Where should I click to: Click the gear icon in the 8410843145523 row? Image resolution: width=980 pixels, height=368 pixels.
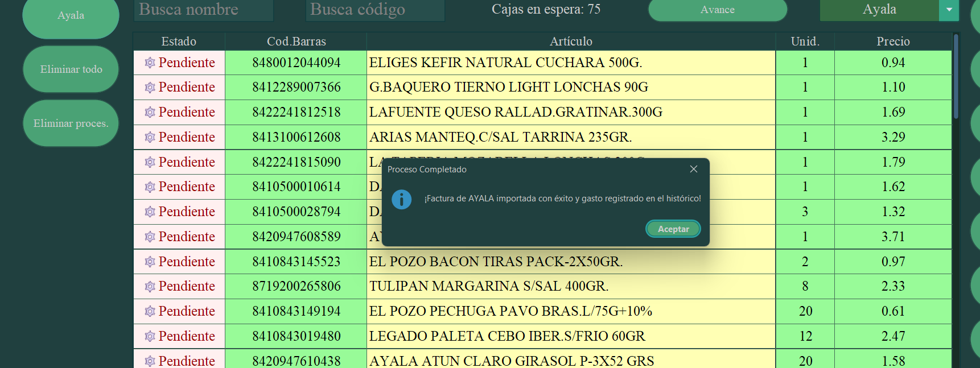[150, 262]
